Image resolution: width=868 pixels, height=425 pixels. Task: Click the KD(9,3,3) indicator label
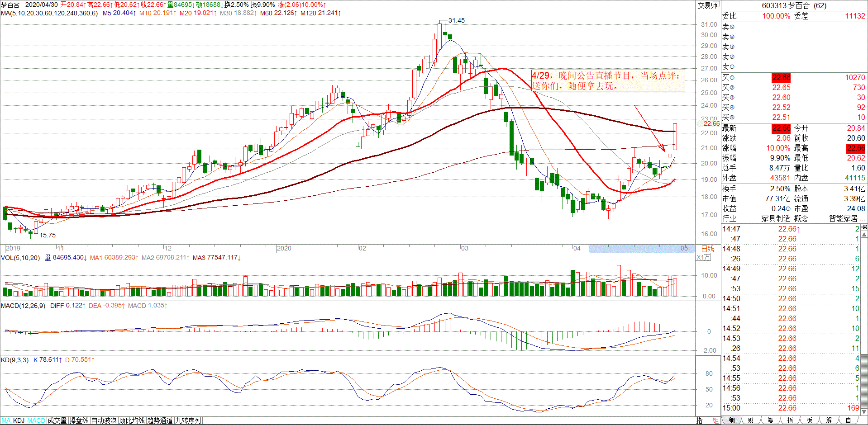point(15,360)
